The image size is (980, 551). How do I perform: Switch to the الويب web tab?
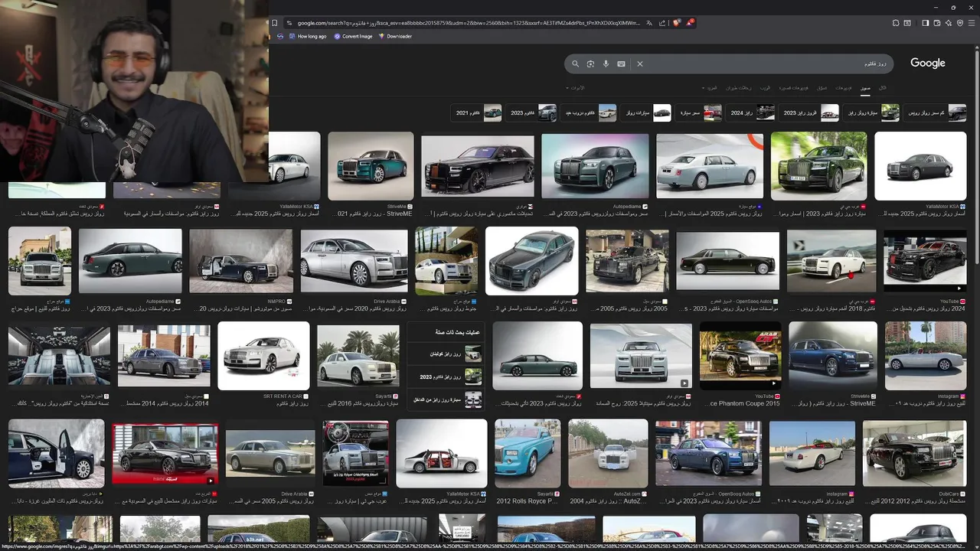tap(765, 88)
